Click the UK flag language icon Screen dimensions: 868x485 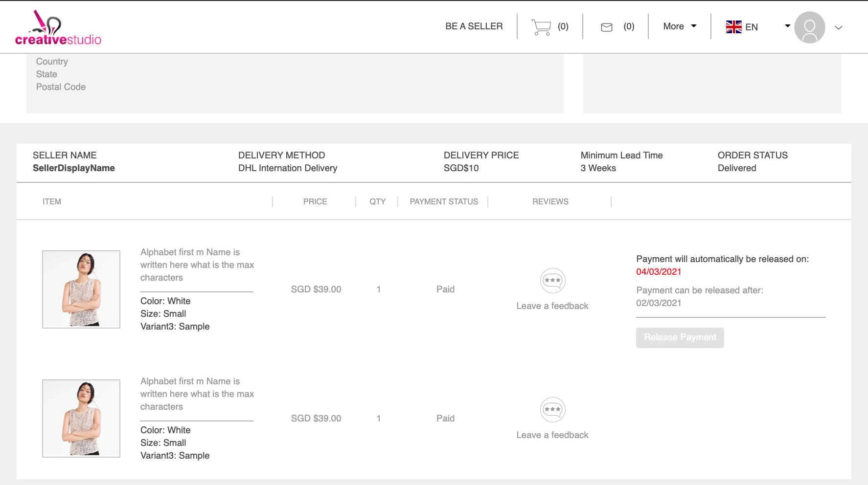[733, 27]
